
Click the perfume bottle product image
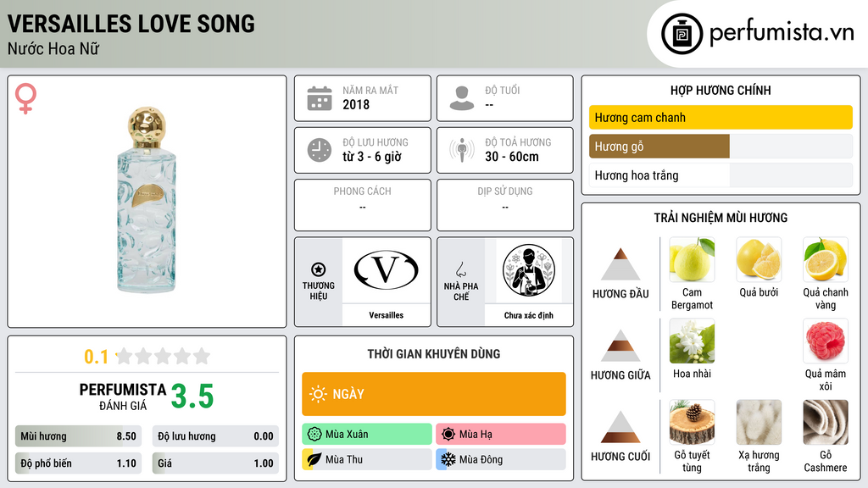[x=147, y=200]
